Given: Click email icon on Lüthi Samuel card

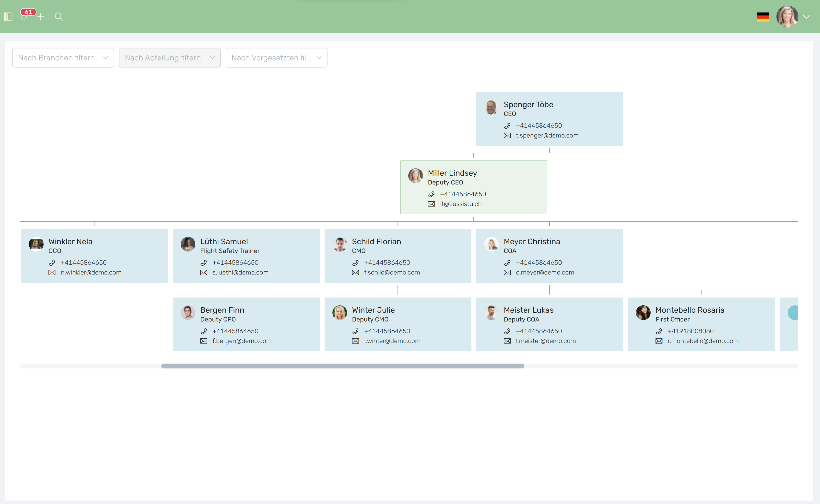Looking at the screenshot, I should pos(203,273).
